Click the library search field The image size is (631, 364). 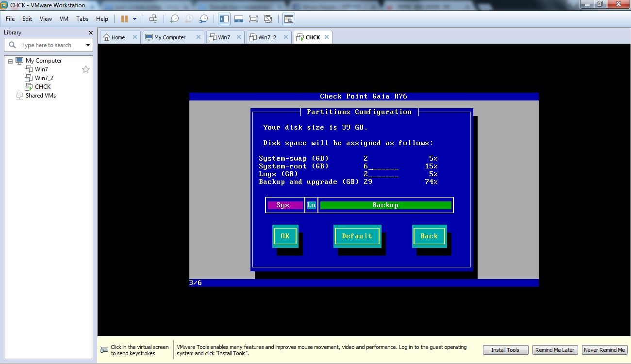[49, 45]
